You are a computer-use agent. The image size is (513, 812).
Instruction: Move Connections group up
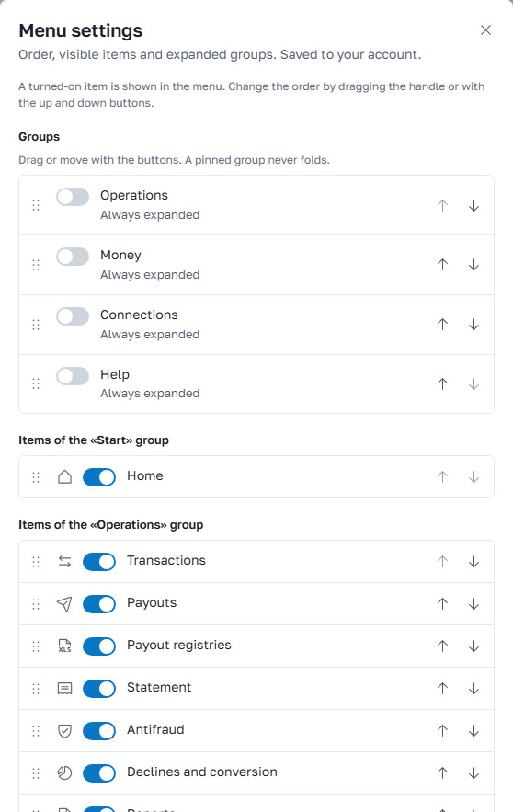pyautogui.click(x=442, y=325)
